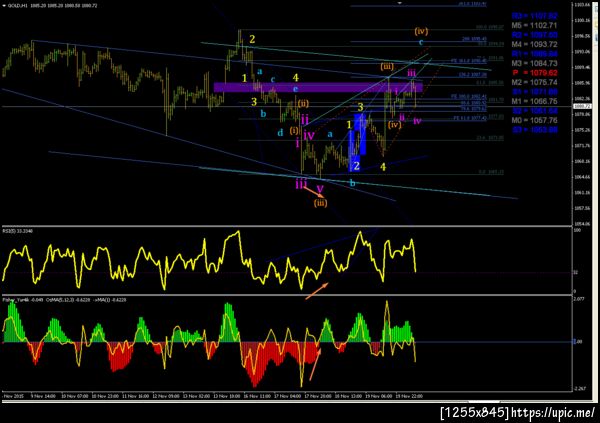This screenshot has height=423, width=600.
Task: Click the '9 Nov 14:00' time axis label
Action: (43, 396)
